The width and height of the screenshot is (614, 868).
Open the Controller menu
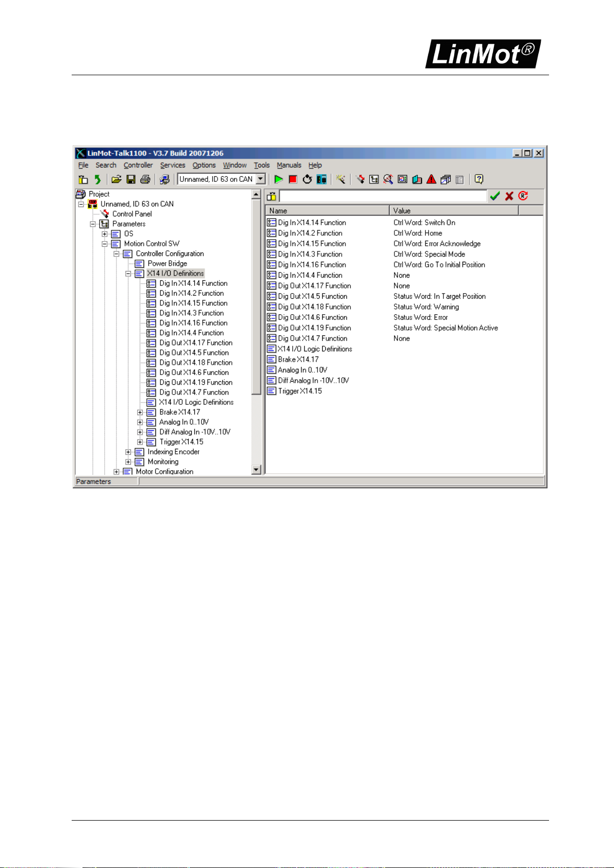pos(138,165)
